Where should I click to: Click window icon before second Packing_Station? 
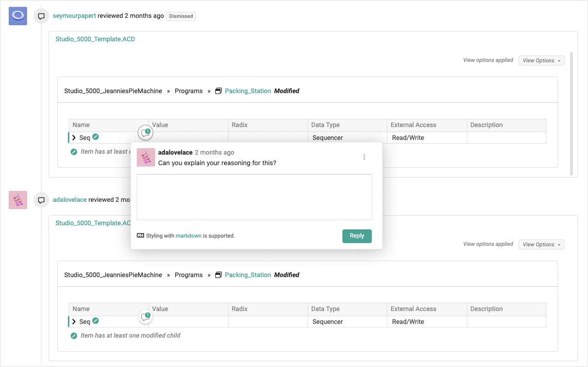point(218,275)
